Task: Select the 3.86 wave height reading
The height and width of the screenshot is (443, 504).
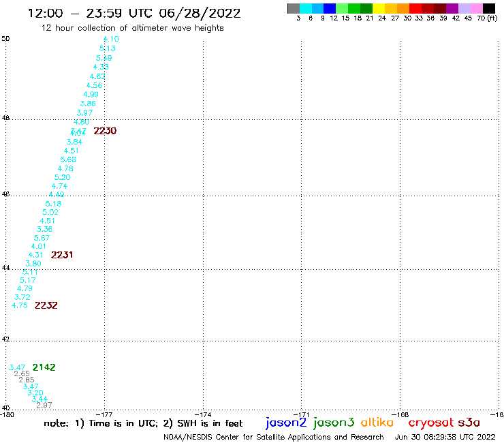Action: click(x=88, y=104)
